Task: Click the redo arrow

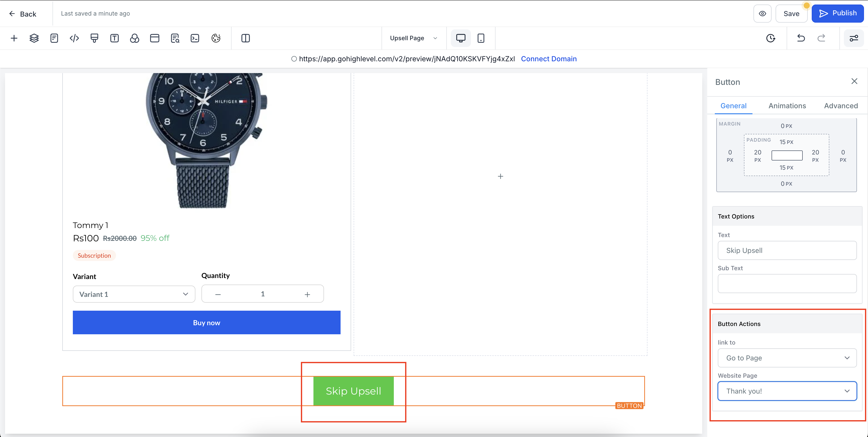Action: click(822, 38)
